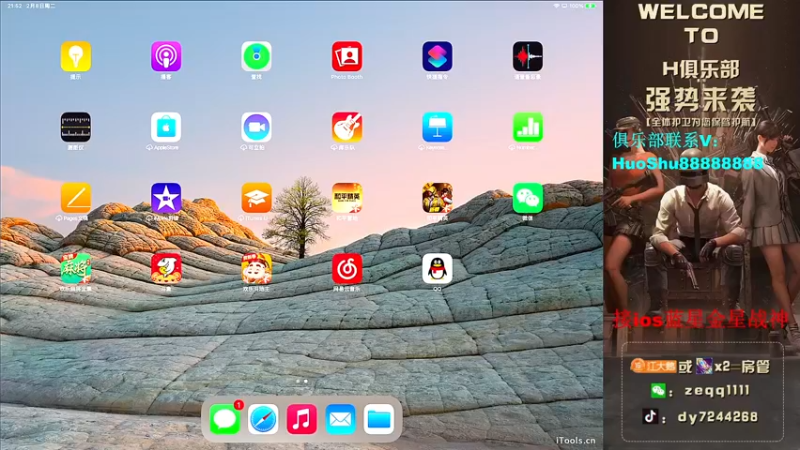Open the yellow 和平营地 text-logo app
This screenshot has height=450, width=800.
point(347,198)
